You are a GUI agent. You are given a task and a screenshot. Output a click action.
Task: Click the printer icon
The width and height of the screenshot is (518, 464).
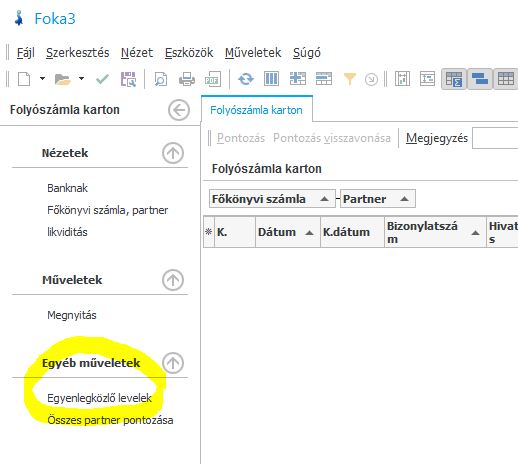coord(187,79)
